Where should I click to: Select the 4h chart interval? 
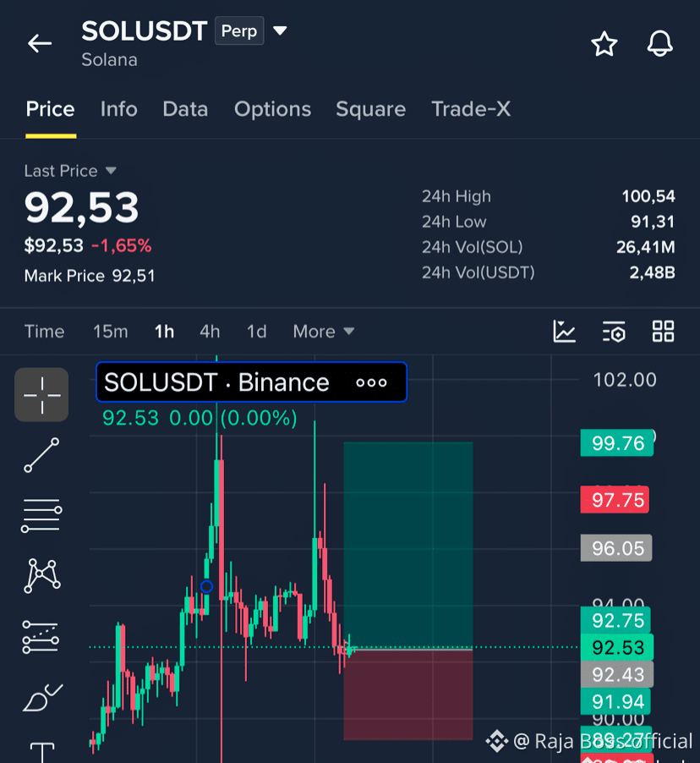coord(210,332)
